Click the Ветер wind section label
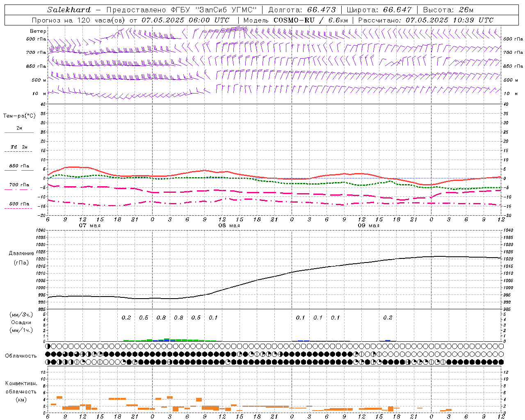 (x=38, y=31)
